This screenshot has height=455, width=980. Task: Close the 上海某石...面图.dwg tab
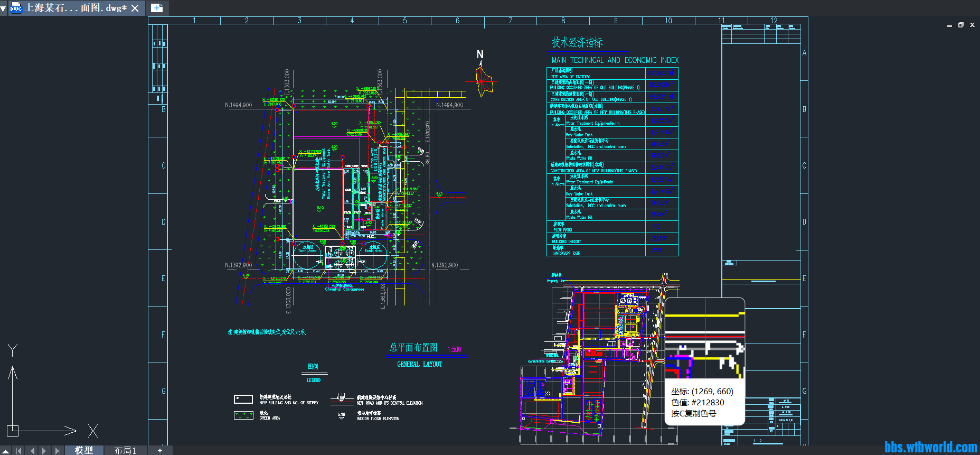click(135, 8)
